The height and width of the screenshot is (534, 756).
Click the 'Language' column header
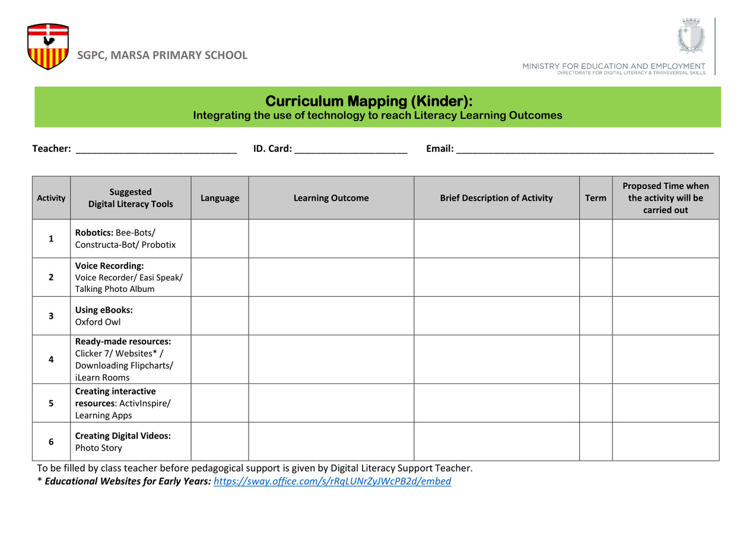click(220, 198)
